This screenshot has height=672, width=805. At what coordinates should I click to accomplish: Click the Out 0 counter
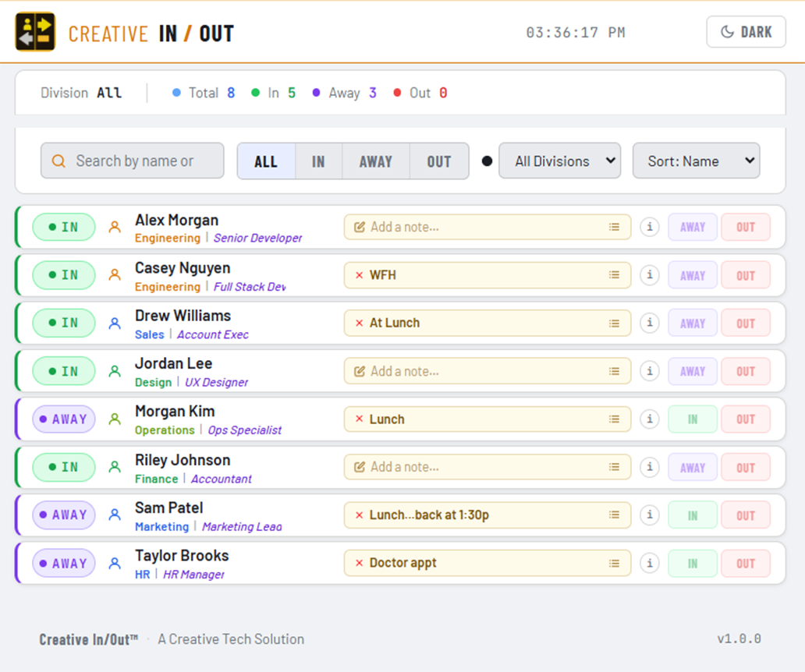point(420,93)
